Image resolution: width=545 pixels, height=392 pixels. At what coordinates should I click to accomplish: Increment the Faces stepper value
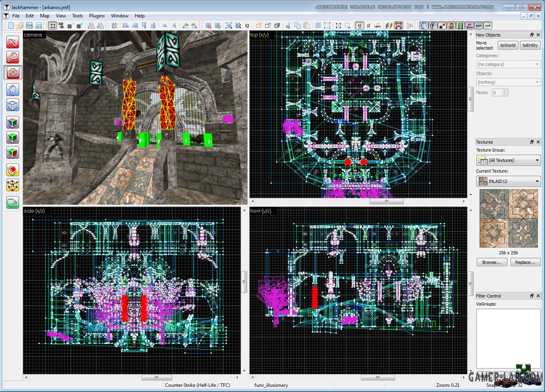pyautogui.click(x=505, y=90)
